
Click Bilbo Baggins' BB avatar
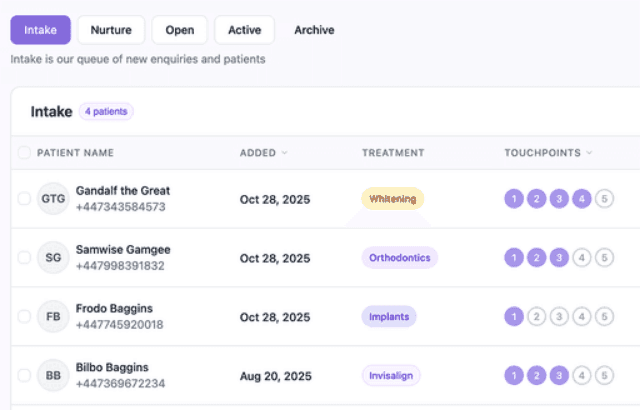(53, 375)
